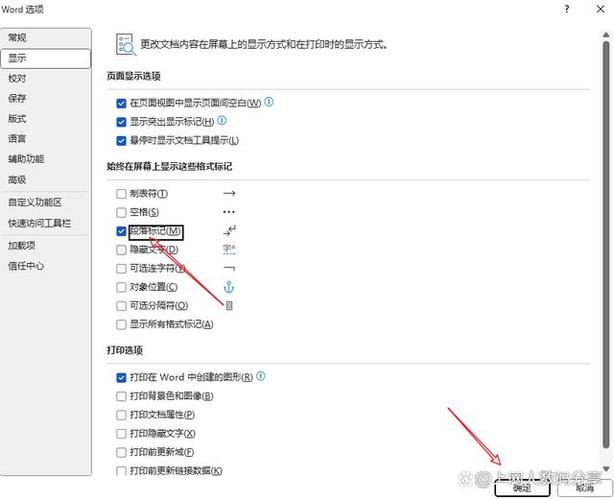Toggle 显示突出显示标记 checkbox
The height and width of the screenshot is (500, 614).
pos(121,122)
